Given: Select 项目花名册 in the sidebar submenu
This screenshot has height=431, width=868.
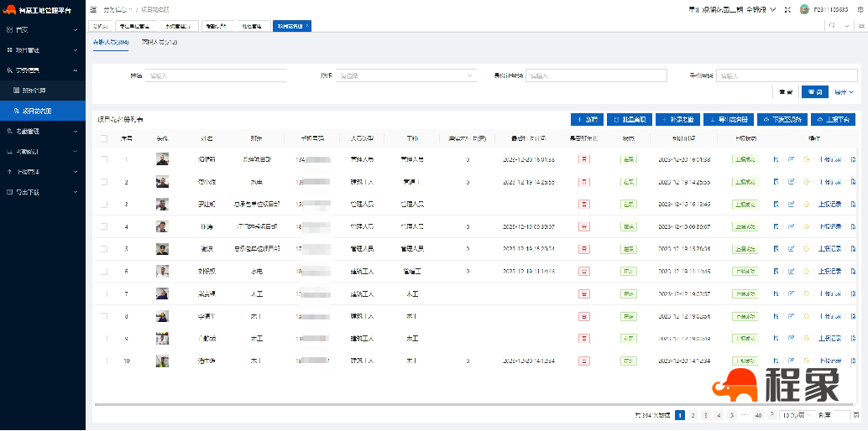Looking at the screenshot, I should 43,111.
